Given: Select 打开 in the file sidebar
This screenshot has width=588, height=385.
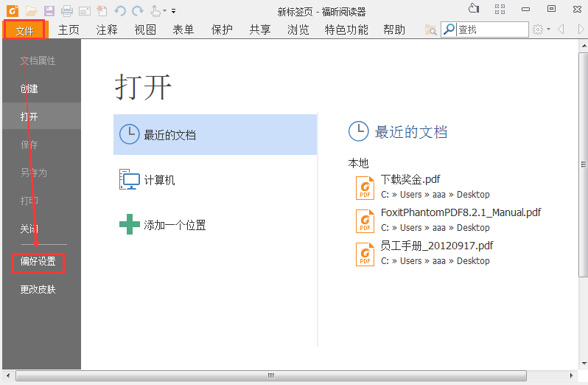Looking at the screenshot, I should (41, 117).
